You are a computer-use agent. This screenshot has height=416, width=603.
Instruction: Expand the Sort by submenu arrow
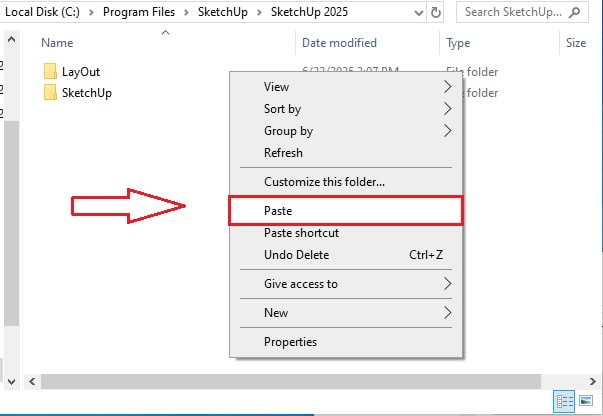pos(447,109)
